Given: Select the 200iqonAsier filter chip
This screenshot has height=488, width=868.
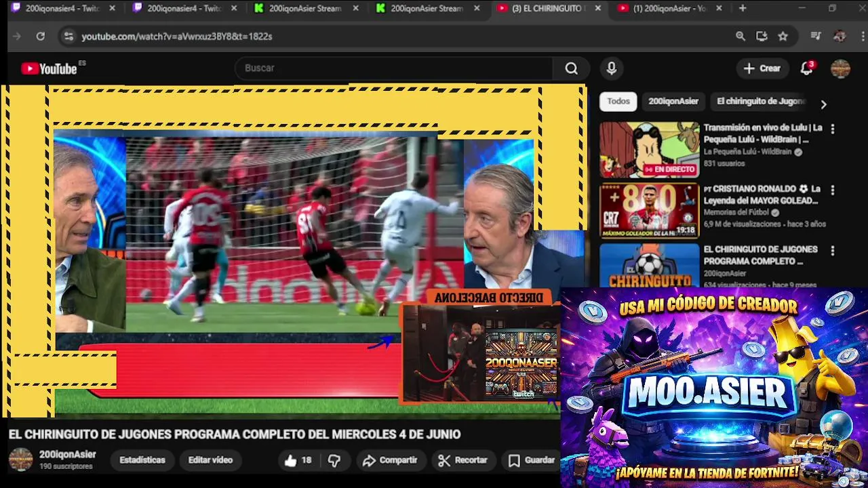Looking at the screenshot, I should pos(673,102).
